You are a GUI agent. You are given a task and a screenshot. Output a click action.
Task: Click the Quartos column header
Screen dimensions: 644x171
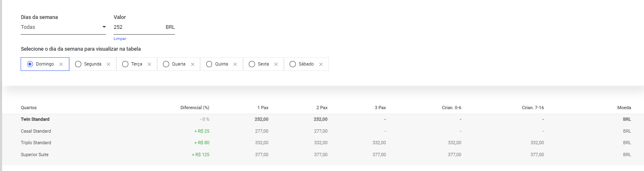[29, 108]
